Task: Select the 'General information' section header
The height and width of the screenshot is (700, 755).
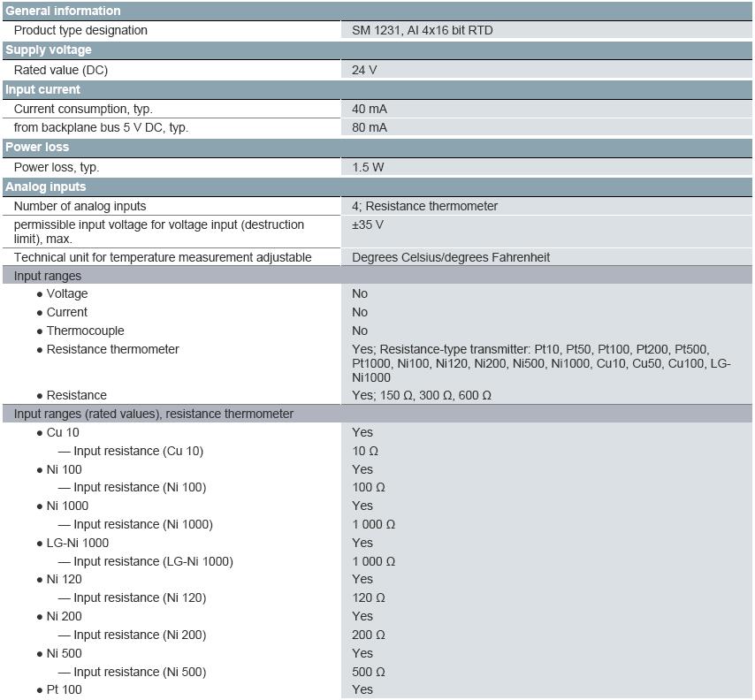Action: coord(377,11)
